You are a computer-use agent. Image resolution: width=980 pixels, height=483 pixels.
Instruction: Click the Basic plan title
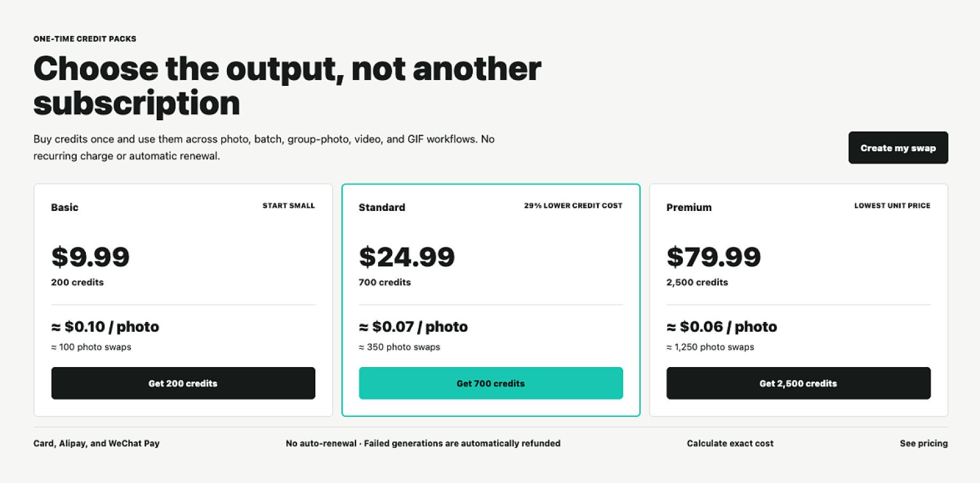click(65, 207)
